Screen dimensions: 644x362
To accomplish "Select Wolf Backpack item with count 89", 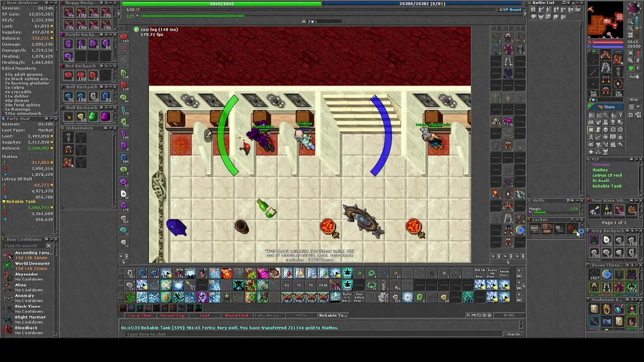I will click(106, 96).
